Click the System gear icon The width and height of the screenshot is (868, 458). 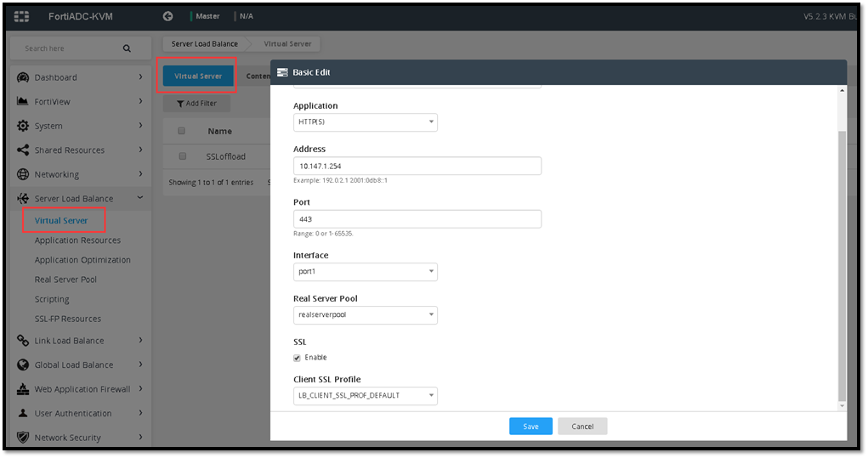coord(23,126)
